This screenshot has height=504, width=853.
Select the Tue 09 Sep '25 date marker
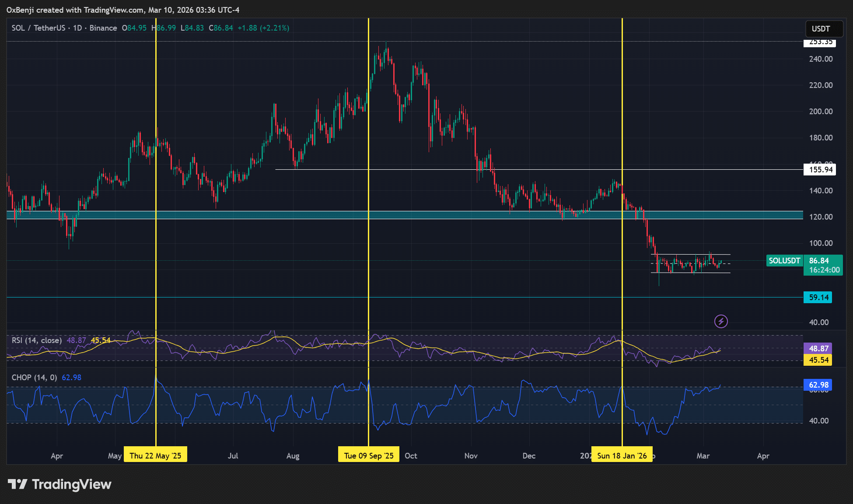click(x=368, y=455)
